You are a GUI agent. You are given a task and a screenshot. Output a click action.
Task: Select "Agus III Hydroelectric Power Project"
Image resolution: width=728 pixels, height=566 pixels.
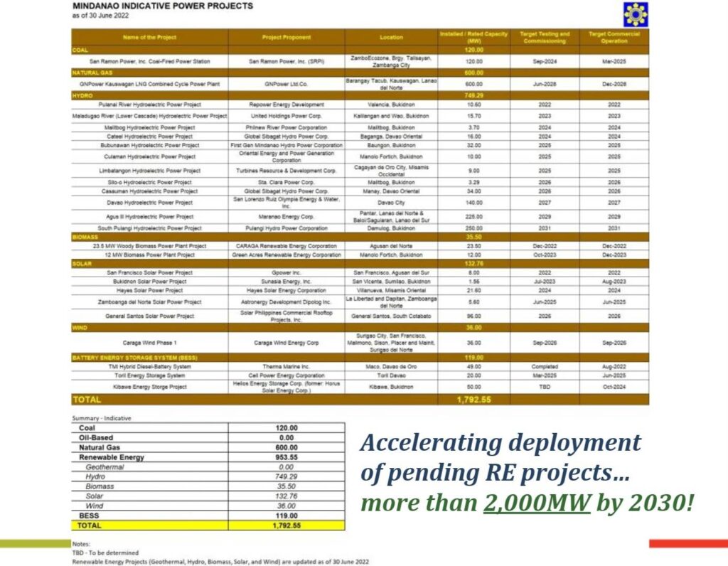point(149,217)
